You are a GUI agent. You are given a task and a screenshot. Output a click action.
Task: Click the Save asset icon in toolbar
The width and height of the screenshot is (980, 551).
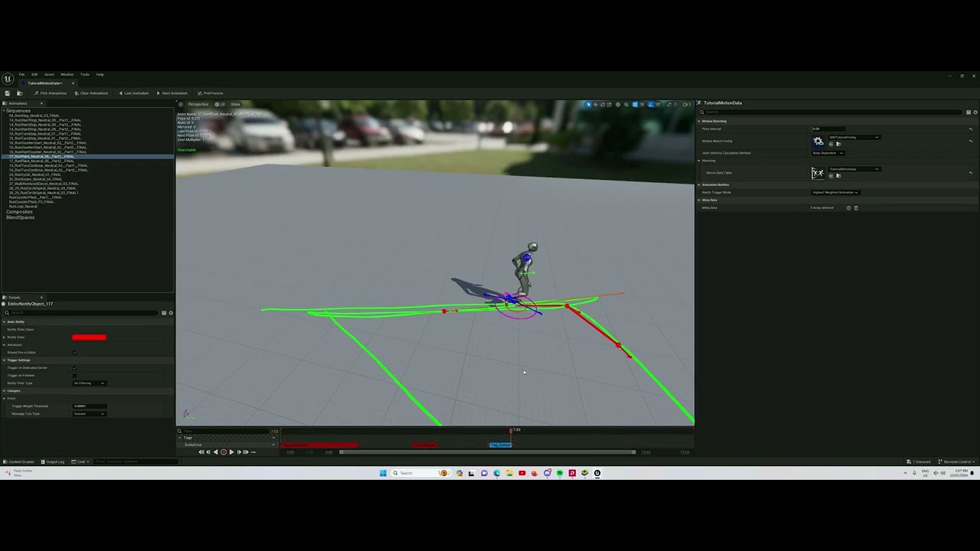8,93
